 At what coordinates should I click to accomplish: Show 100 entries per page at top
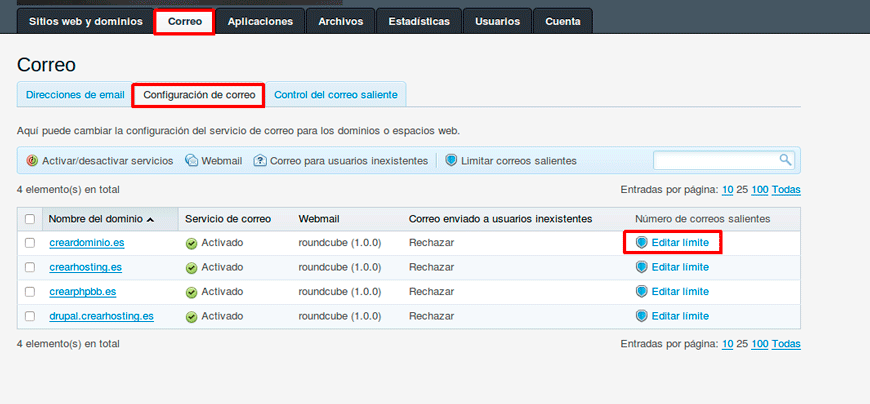759,190
